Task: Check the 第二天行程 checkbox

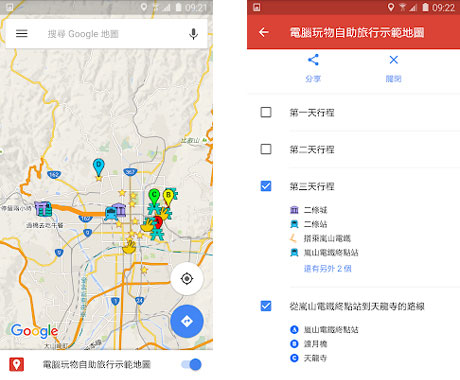Action: coord(266,149)
